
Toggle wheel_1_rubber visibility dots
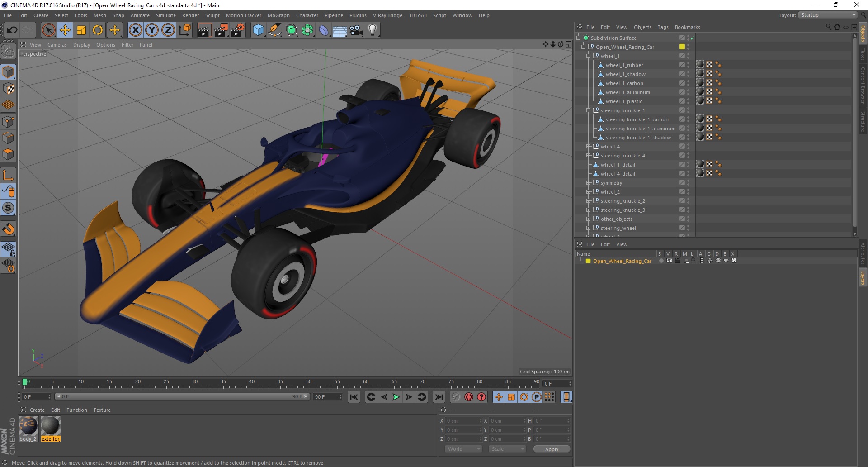click(x=688, y=65)
